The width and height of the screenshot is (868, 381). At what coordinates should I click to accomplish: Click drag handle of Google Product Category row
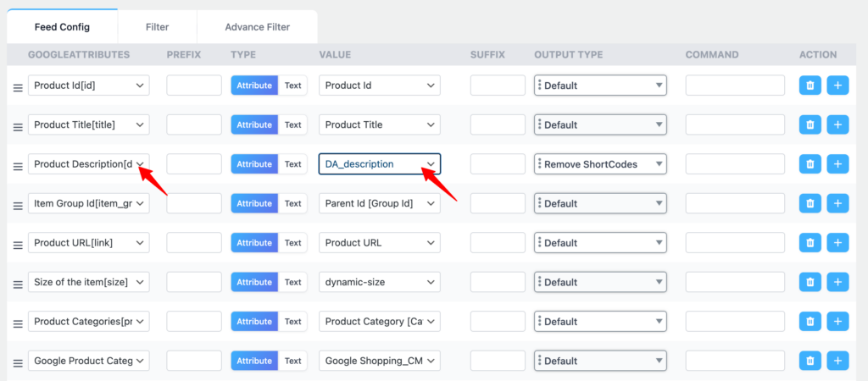pos(18,363)
